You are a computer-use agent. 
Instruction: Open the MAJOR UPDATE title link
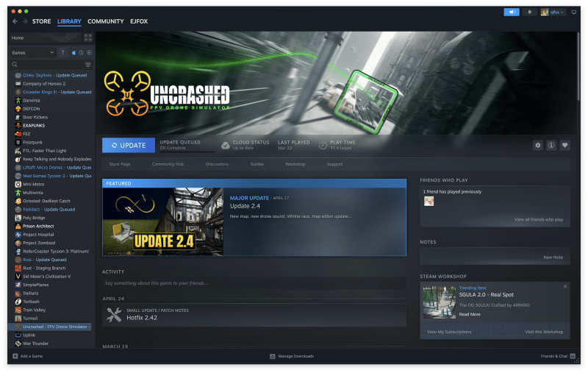click(x=249, y=198)
